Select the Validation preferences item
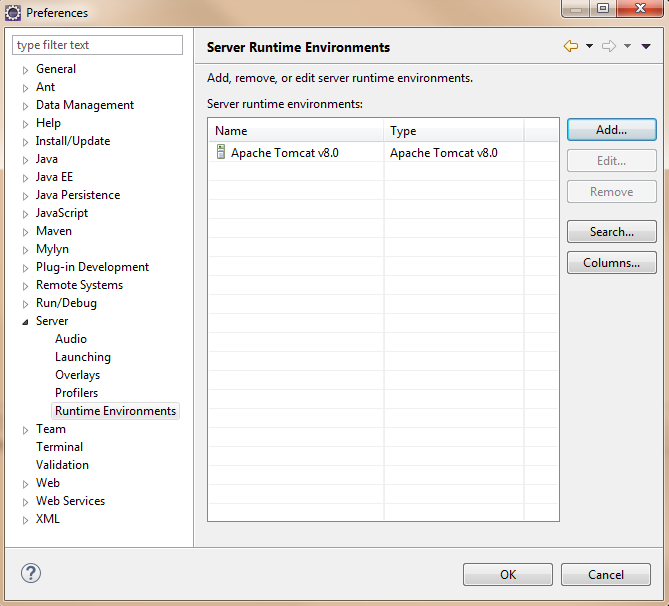 pos(62,465)
